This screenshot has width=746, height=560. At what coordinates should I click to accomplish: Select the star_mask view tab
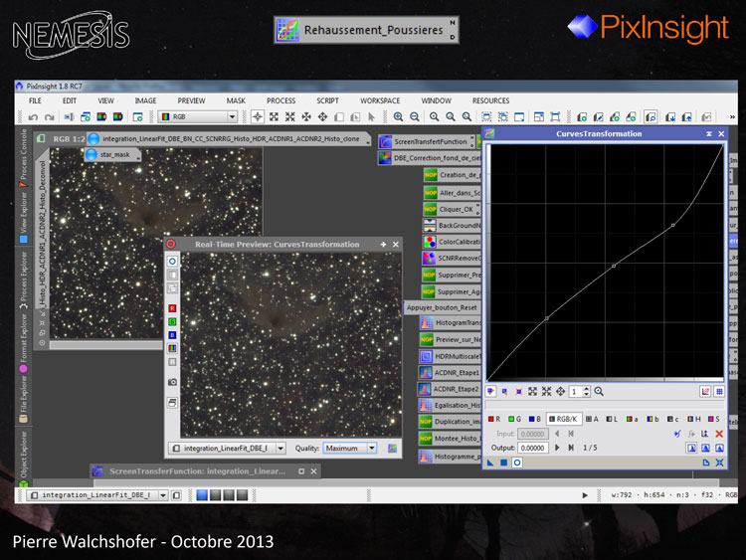coord(111,154)
